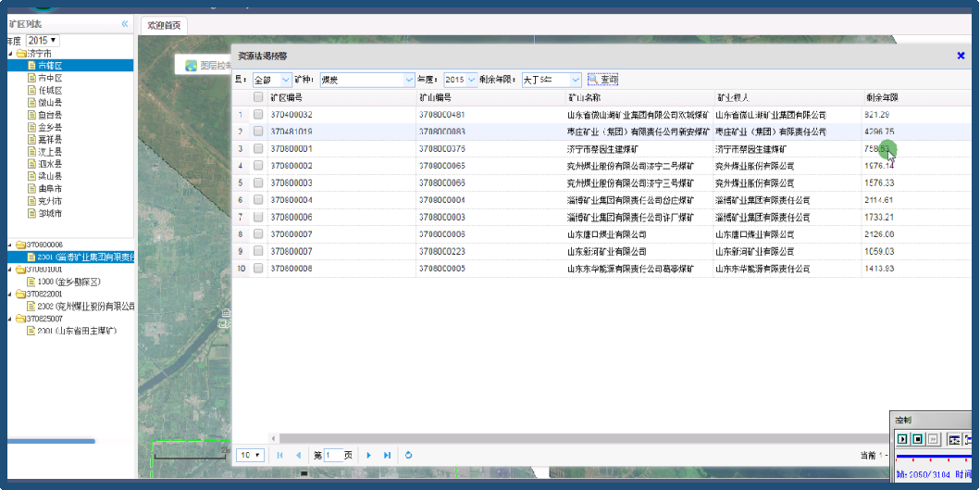980x490 pixels.
Task: Collapse the 370825007 tree node
Action: (x=10, y=319)
